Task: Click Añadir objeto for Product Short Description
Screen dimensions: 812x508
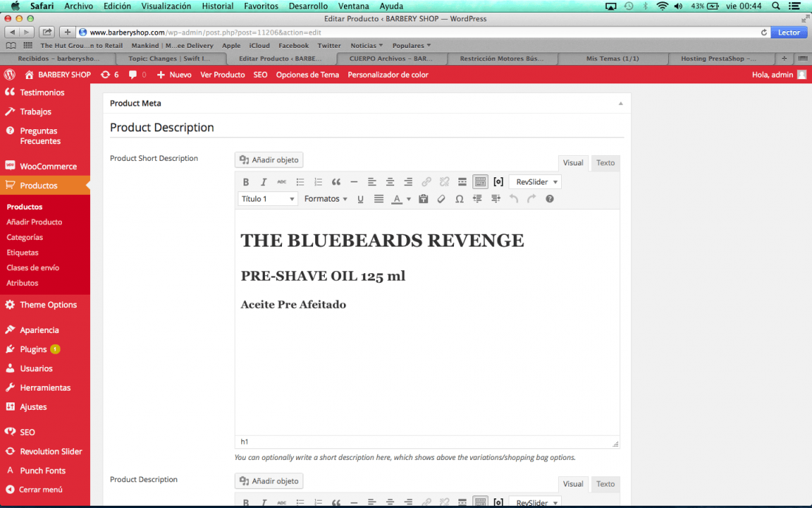Action: [x=269, y=160]
